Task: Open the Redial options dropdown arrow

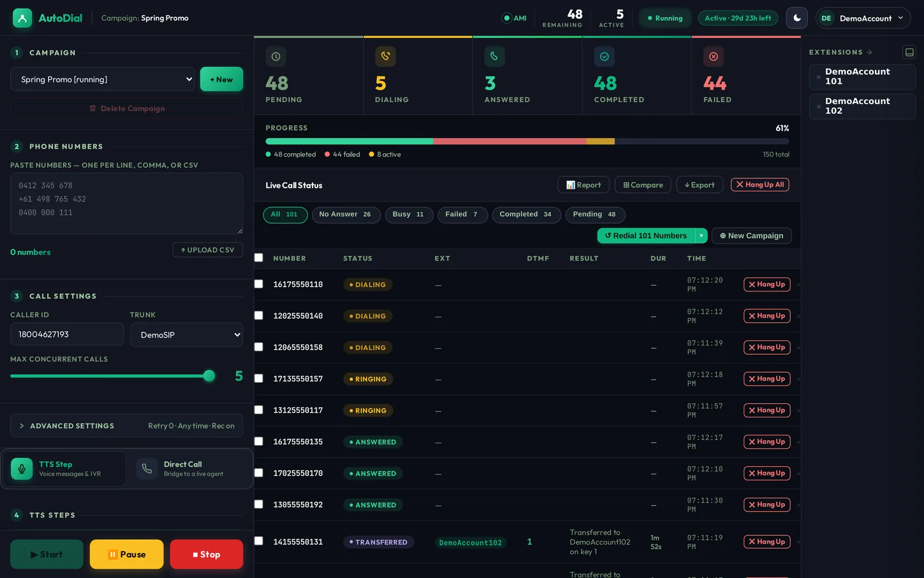Action: 701,236
